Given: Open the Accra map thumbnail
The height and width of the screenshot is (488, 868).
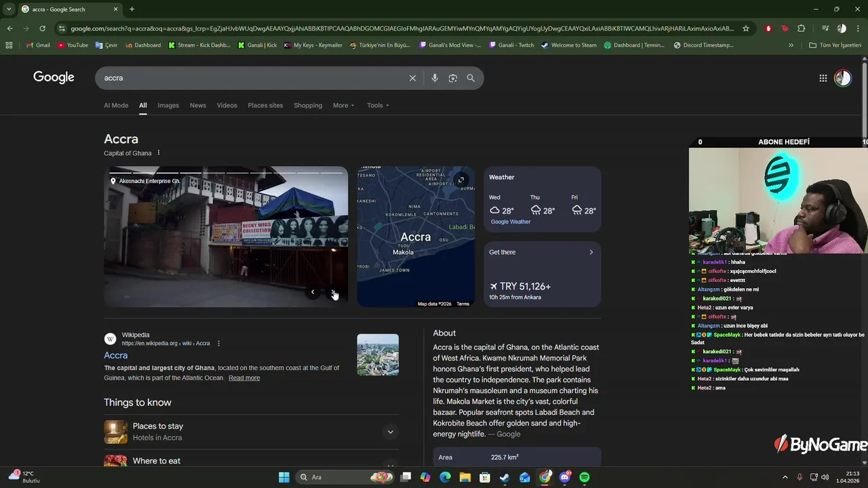Looking at the screenshot, I should point(416,237).
